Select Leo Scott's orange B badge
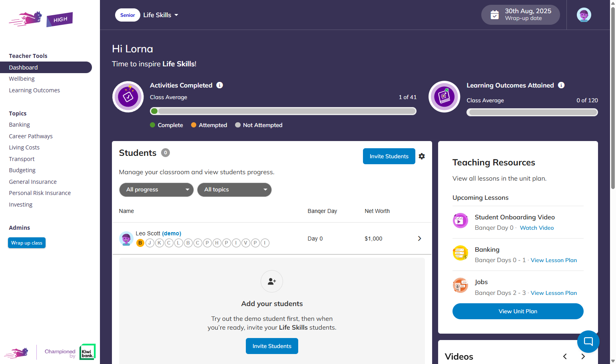The width and height of the screenshot is (616, 364). (x=140, y=243)
